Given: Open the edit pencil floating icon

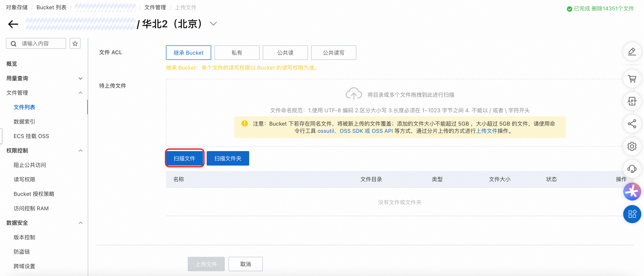Looking at the screenshot, I should click(x=632, y=52).
